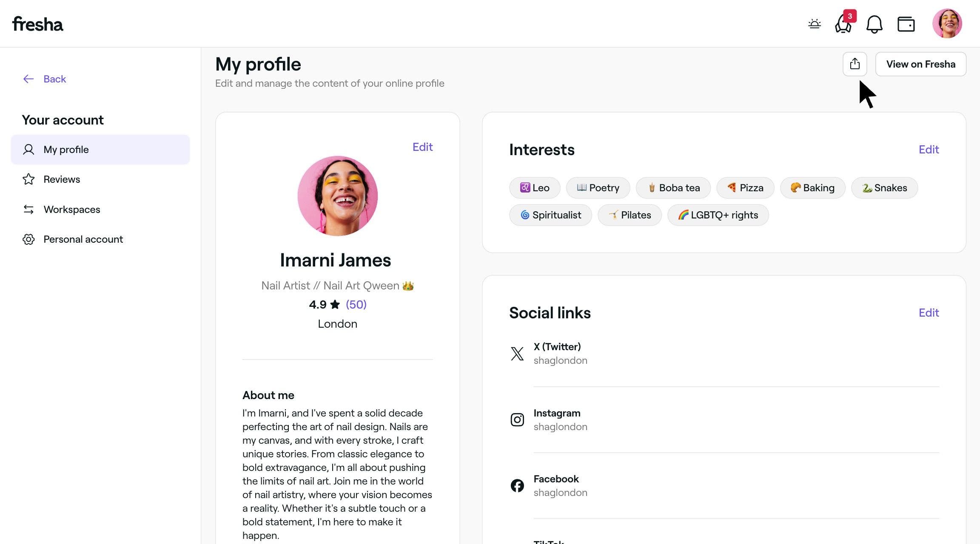
Task: Click the About me heading
Action: pyautogui.click(x=268, y=395)
